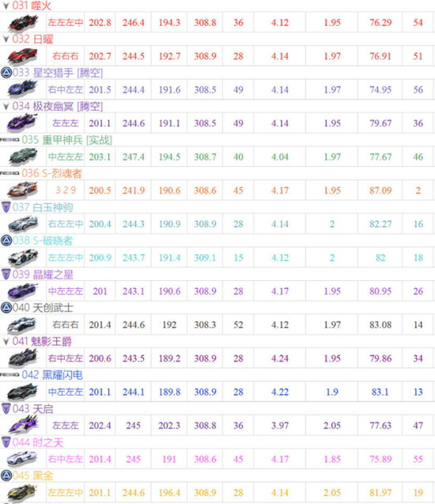Image resolution: width=435 pixels, height=504 pixels.
Task: Click the 039 晶耀之星 title text
Action: pos(43,275)
